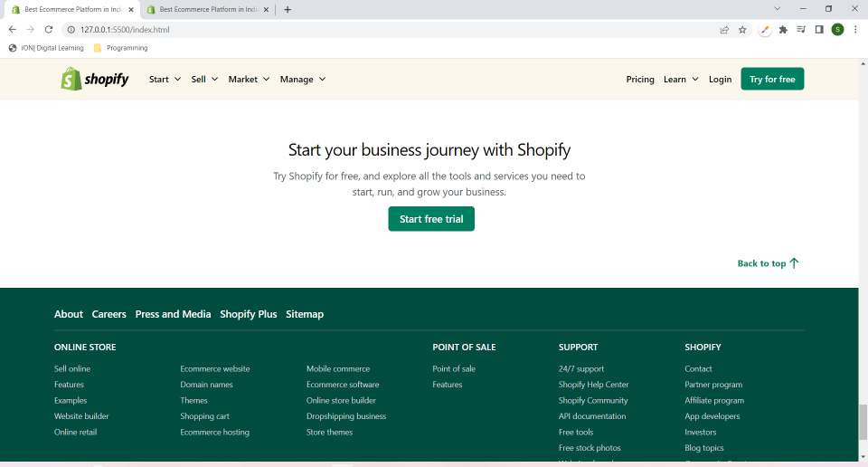
Task: Open the Press and Media footer link
Action: (x=173, y=314)
